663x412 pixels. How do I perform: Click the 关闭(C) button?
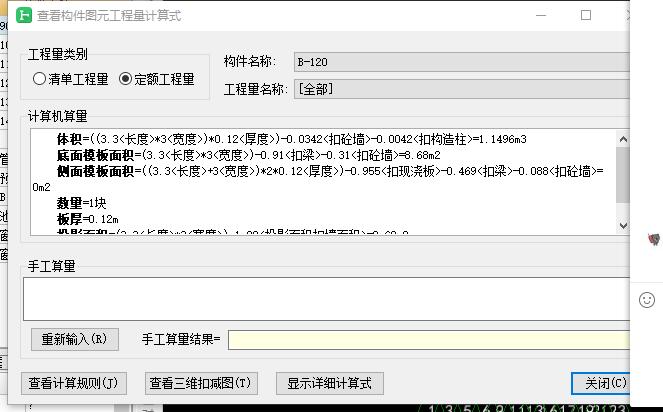click(x=600, y=383)
